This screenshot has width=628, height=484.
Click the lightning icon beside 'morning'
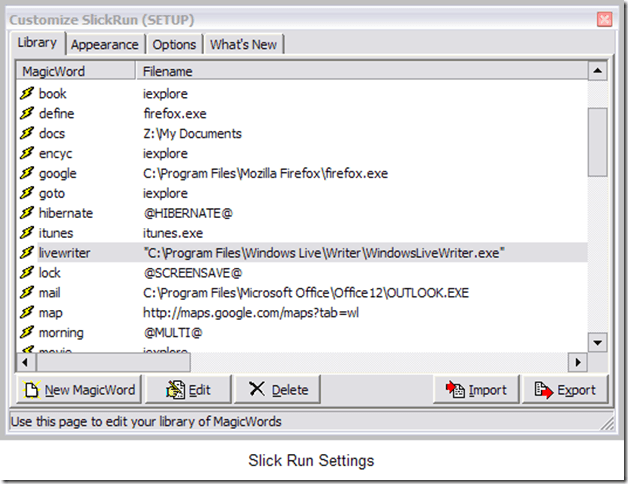pyautogui.click(x=27, y=333)
